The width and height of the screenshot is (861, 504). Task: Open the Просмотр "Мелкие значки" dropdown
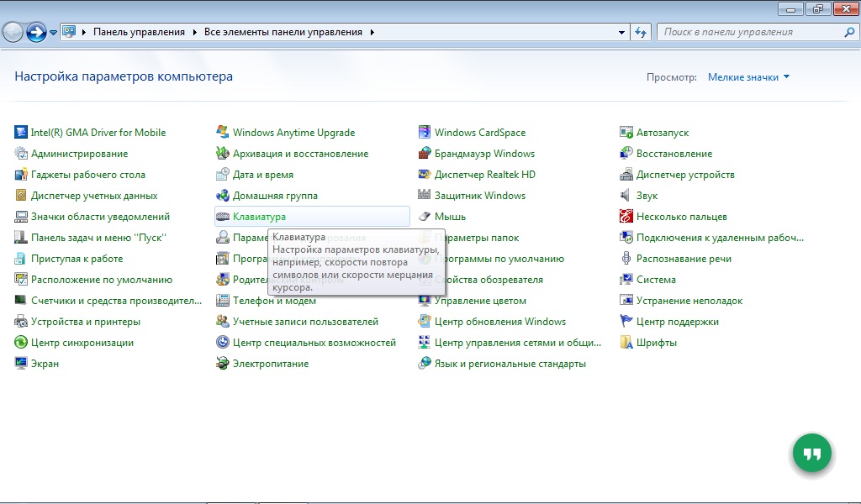point(748,77)
